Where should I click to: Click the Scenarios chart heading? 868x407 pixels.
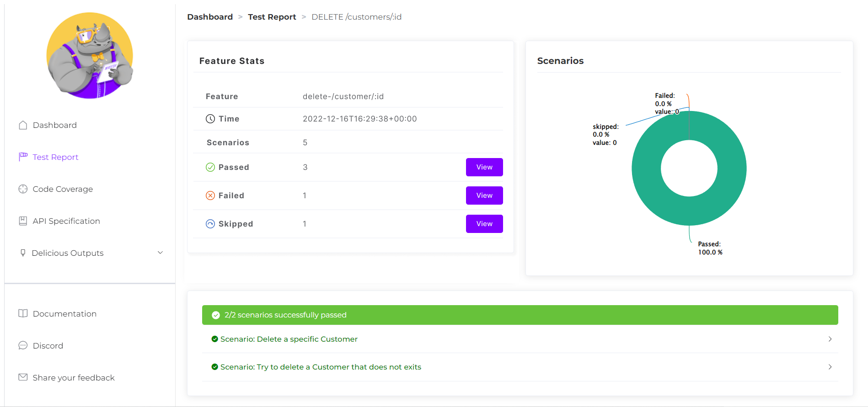tap(560, 61)
